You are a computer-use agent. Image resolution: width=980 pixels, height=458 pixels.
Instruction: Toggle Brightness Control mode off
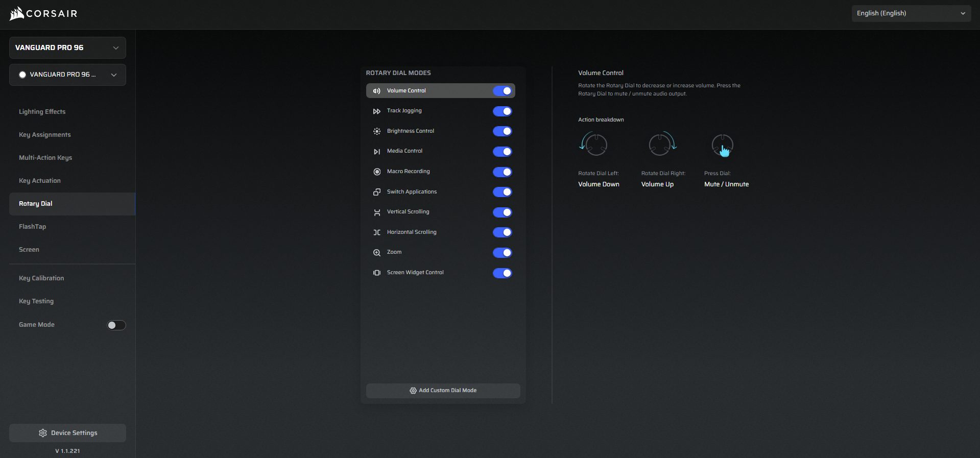[x=503, y=131]
